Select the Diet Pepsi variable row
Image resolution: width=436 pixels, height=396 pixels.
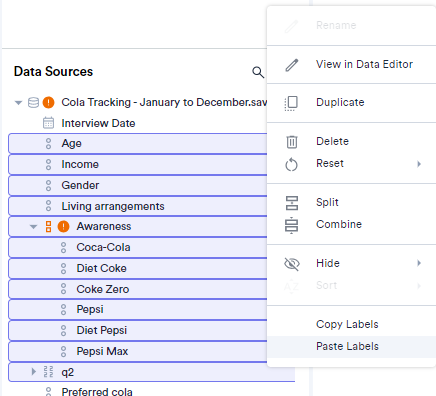pyautogui.click(x=138, y=330)
